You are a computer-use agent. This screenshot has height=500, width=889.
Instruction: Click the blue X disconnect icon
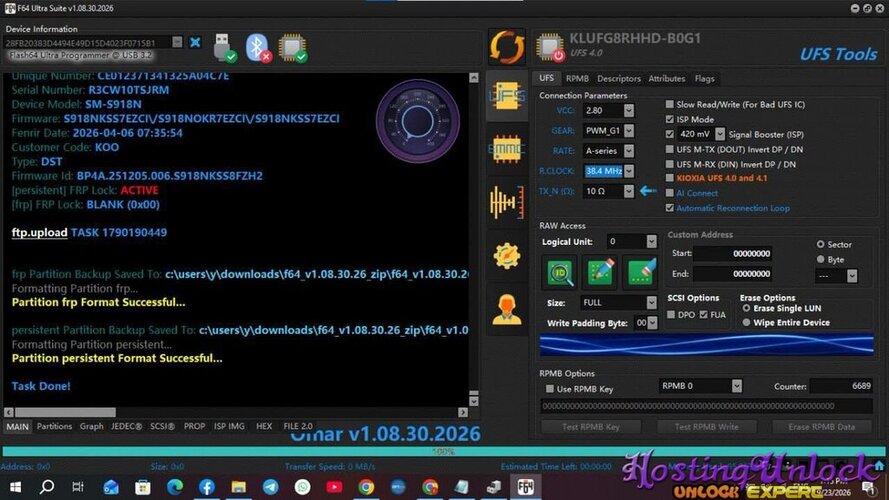click(195, 43)
